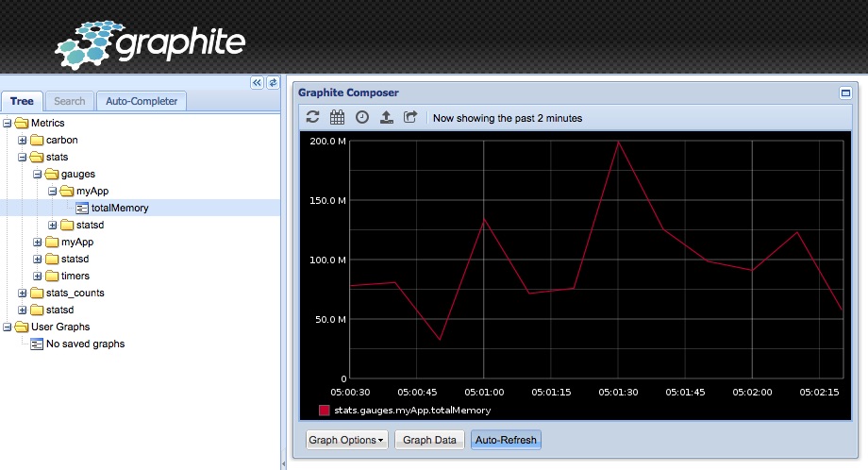Select the User Graphs label
The height and width of the screenshot is (470, 868).
pos(60,327)
